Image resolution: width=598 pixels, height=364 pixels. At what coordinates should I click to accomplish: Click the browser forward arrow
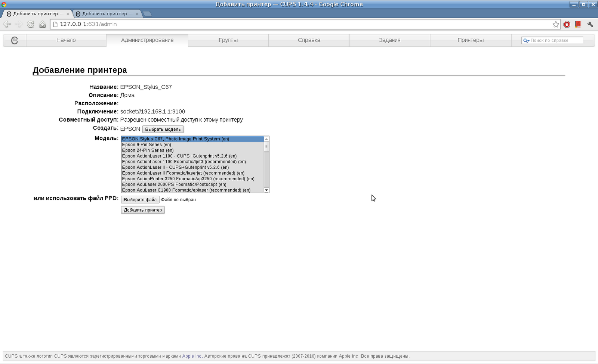click(x=19, y=24)
